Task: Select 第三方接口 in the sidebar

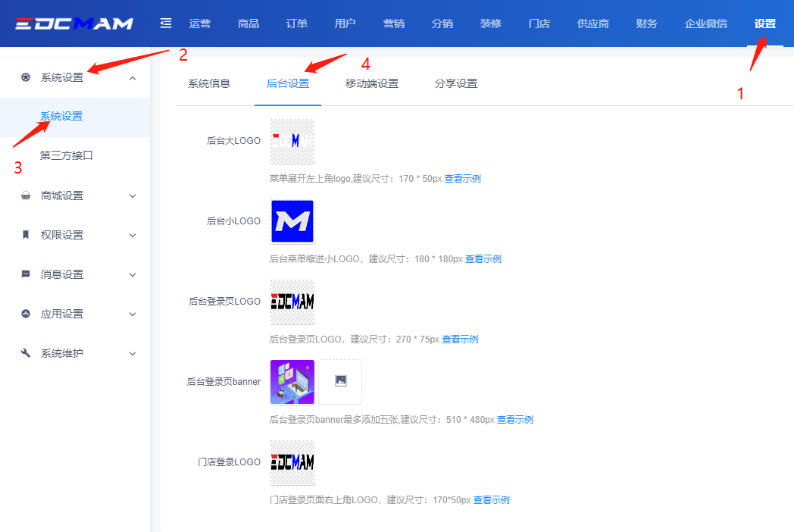Action: tap(67, 156)
